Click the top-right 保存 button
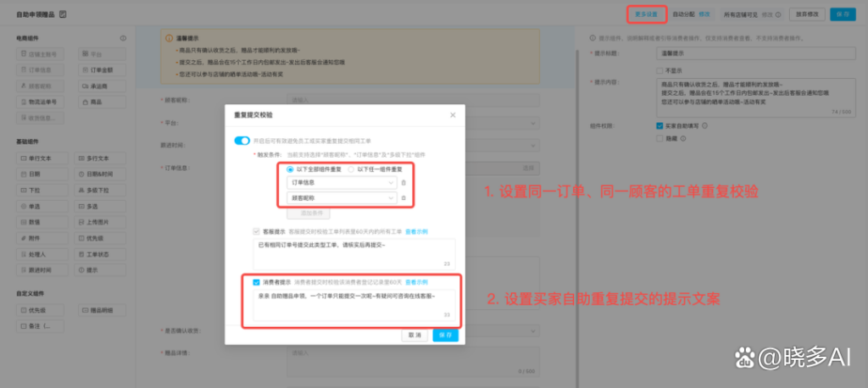This screenshot has height=388, width=868. coord(843,15)
